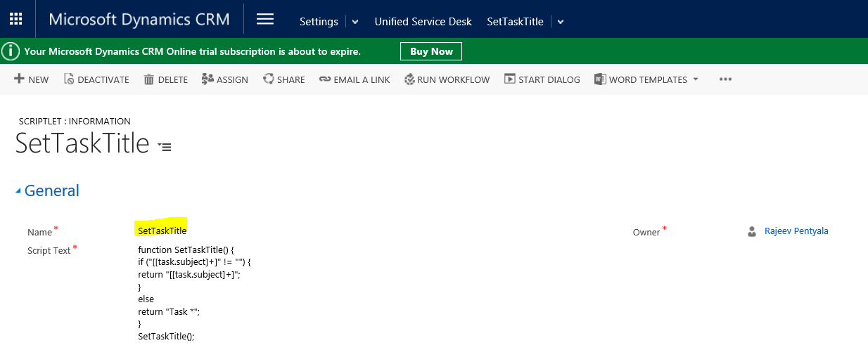
Task: Click the DELETE trash icon
Action: pyautogui.click(x=148, y=79)
